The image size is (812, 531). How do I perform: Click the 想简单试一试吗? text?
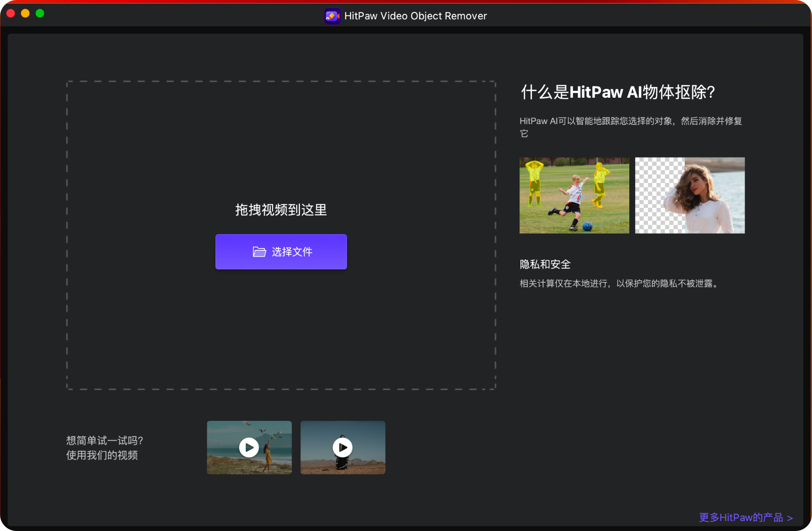point(105,441)
